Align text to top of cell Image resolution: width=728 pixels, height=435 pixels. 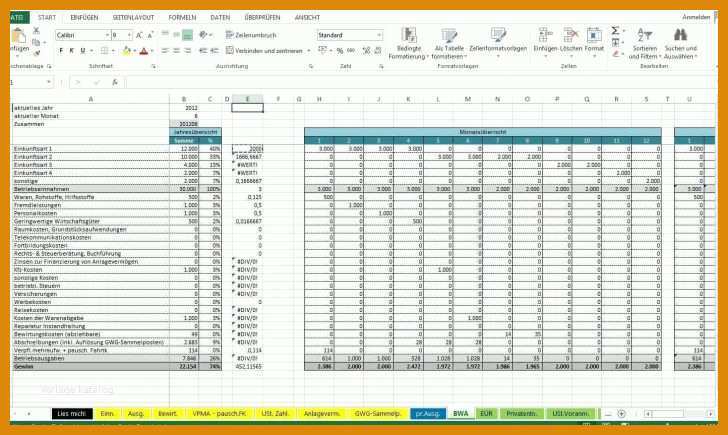pyautogui.click(x=165, y=35)
